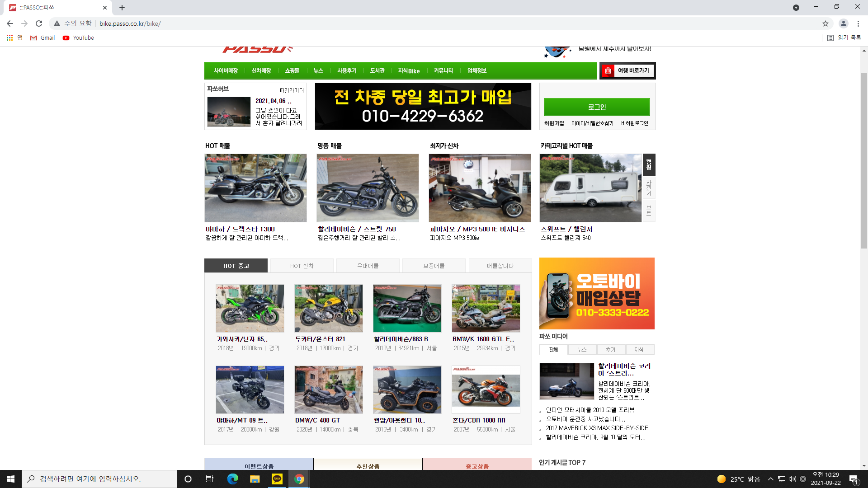Select the HOT 신차 tab
The image size is (868, 488).
(x=302, y=266)
